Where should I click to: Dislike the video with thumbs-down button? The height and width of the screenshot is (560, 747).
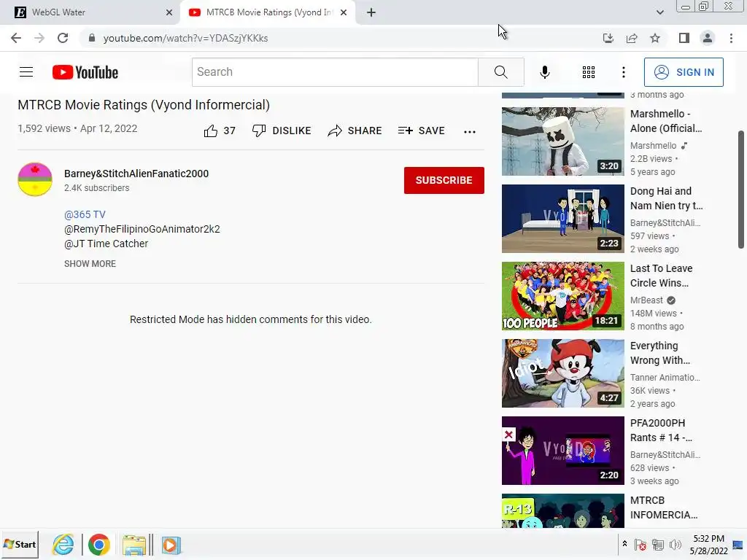click(281, 131)
